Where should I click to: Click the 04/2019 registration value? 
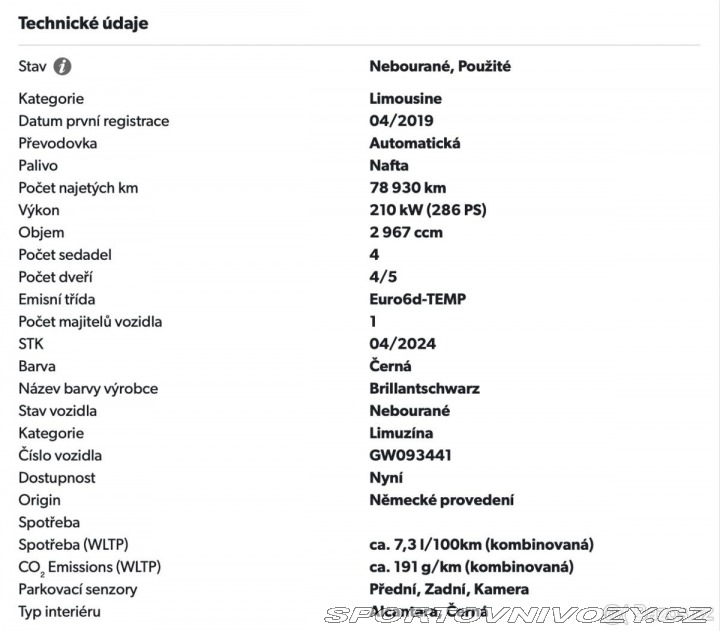401,121
